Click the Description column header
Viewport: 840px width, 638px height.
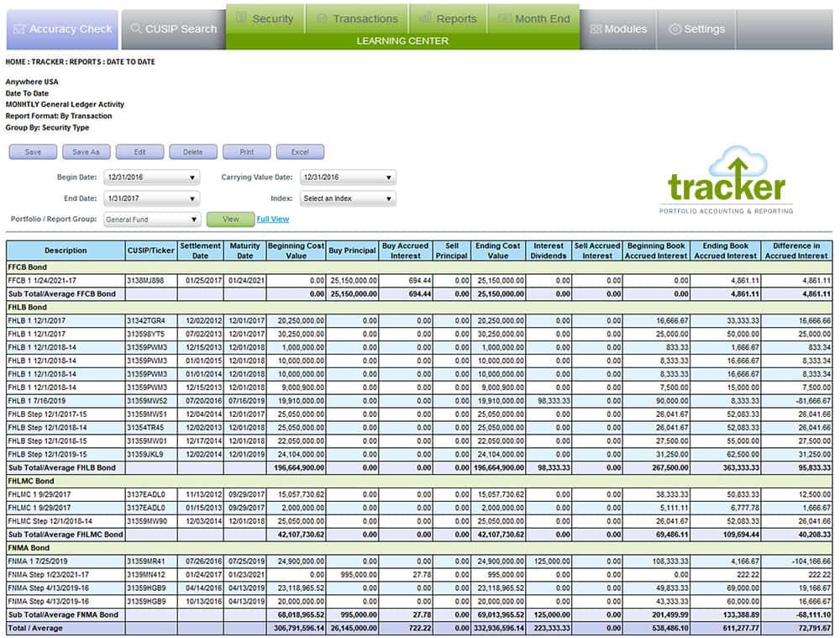(66, 250)
